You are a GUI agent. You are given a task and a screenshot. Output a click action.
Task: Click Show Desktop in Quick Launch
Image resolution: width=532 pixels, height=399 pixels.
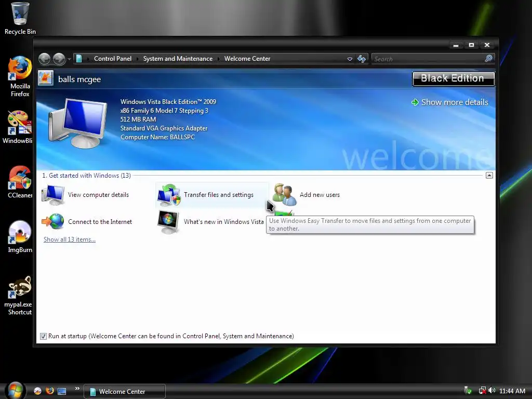point(62,391)
